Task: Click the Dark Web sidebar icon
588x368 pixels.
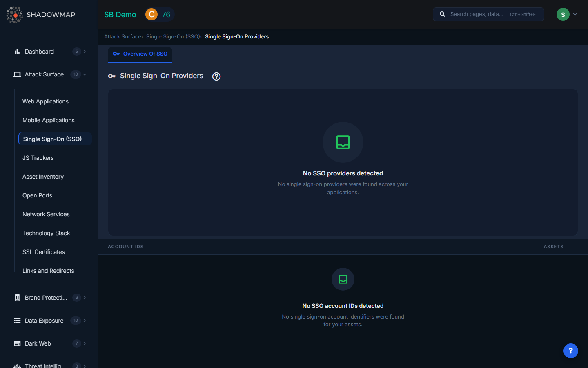Action: tap(17, 343)
